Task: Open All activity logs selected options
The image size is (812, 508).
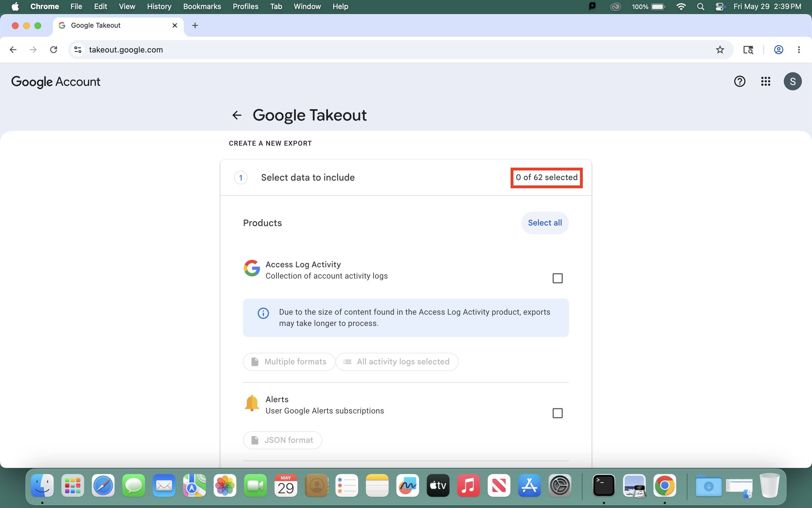Action: (397, 362)
